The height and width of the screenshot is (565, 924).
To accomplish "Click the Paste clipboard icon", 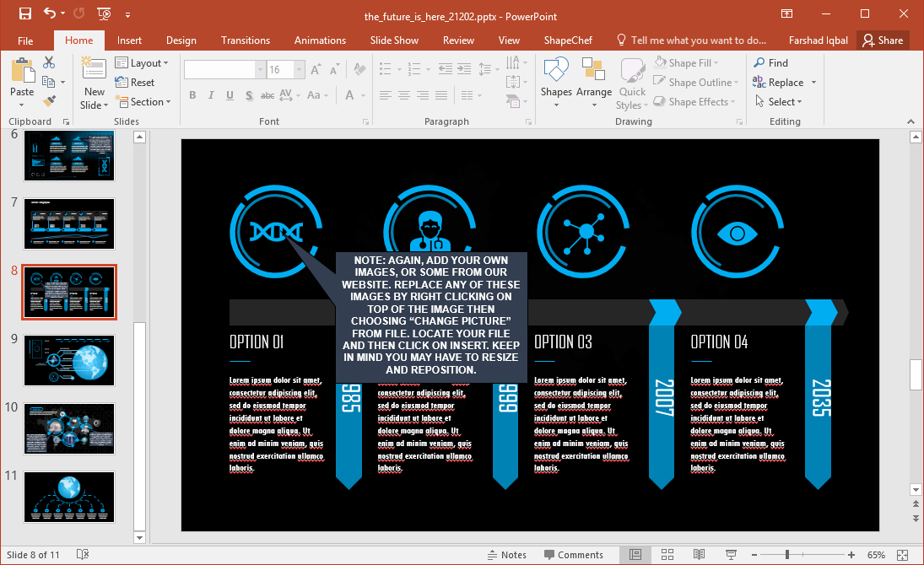I will (23, 71).
